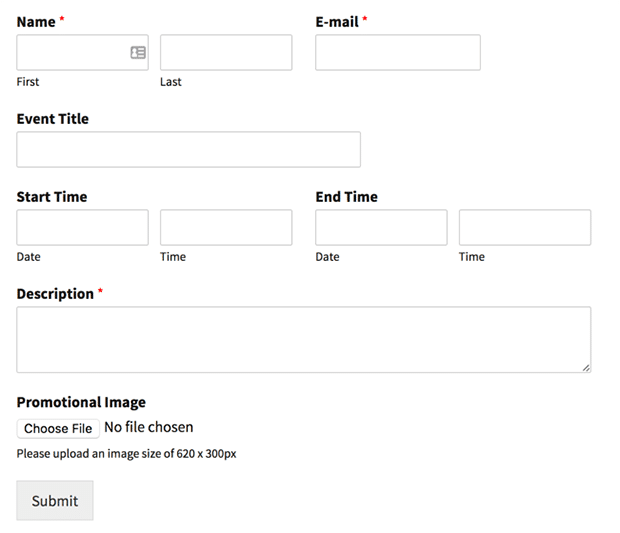Open the End Time date field
The width and height of the screenshot is (620, 533).
click(381, 227)
